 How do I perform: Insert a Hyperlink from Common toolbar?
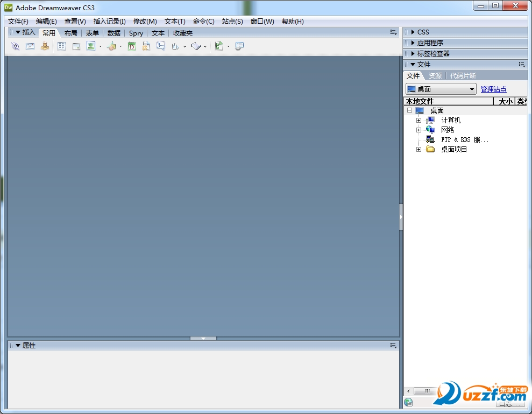15,46
